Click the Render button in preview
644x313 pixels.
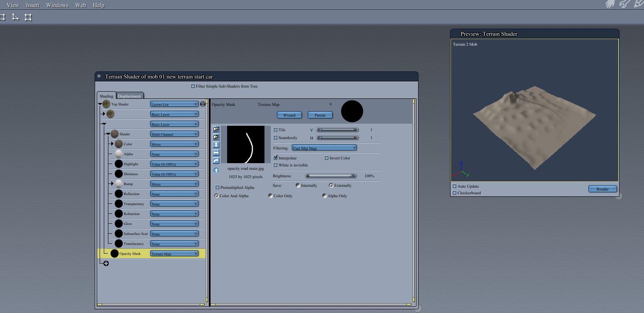[x=602, y=189]
